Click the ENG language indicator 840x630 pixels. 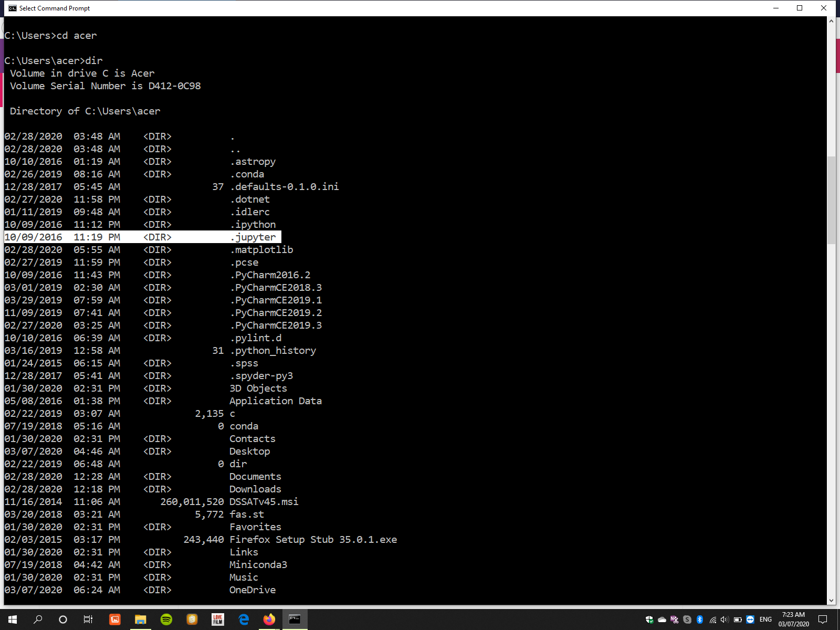click(765, 619)
